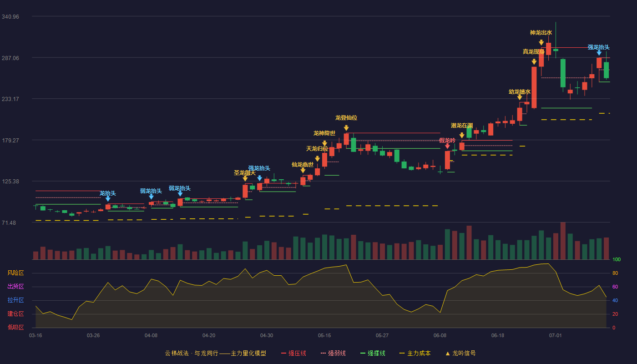Click the yellow 圣龙翻天 signal arrow

tap(245, 179)
